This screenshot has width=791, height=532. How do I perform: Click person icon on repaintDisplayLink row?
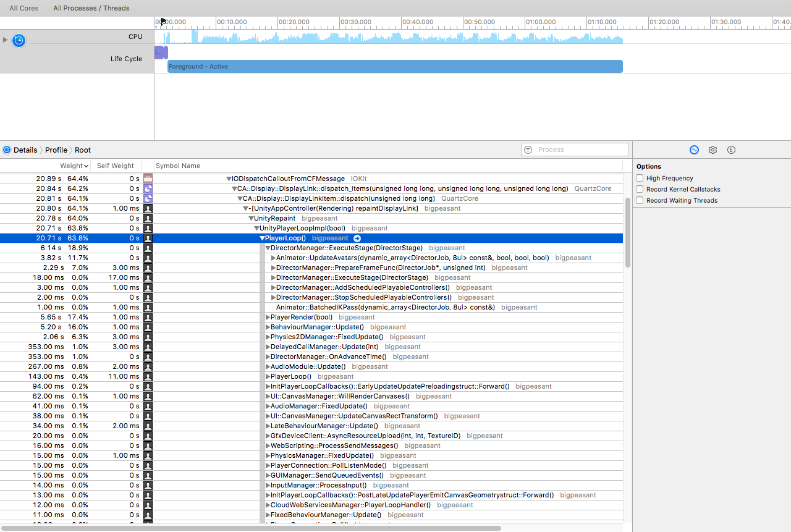click(x=148, y=208)
